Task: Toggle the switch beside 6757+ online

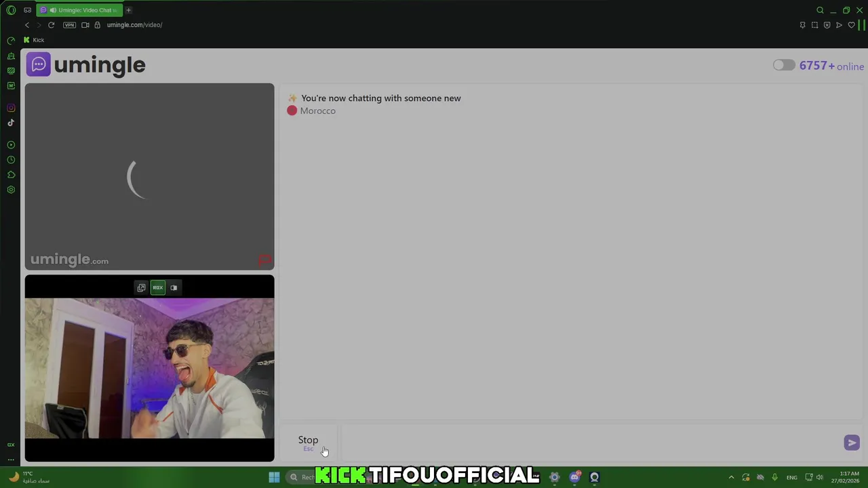Action: pyautogui.click(x=783, y=65)
